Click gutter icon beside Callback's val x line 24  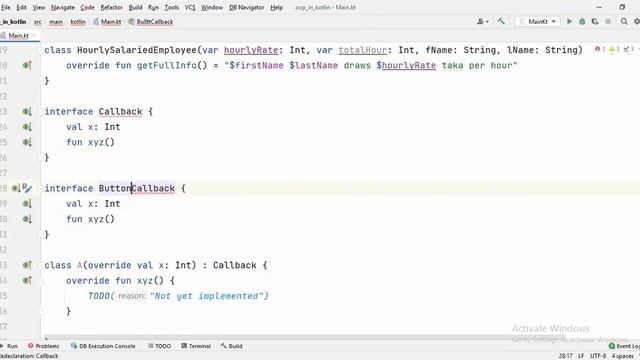[x=27, y=127]
